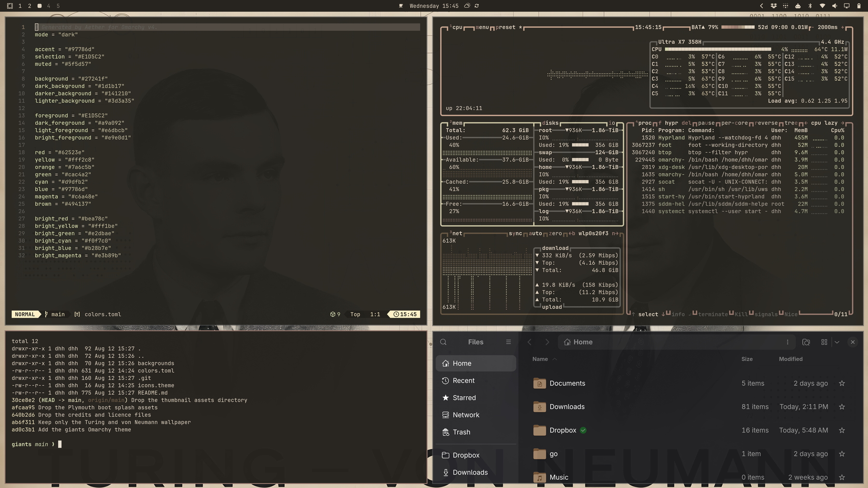Click the volume speaker icon in top bar
The height and width of the screenshot is (488, 868).
click(834, 6)
